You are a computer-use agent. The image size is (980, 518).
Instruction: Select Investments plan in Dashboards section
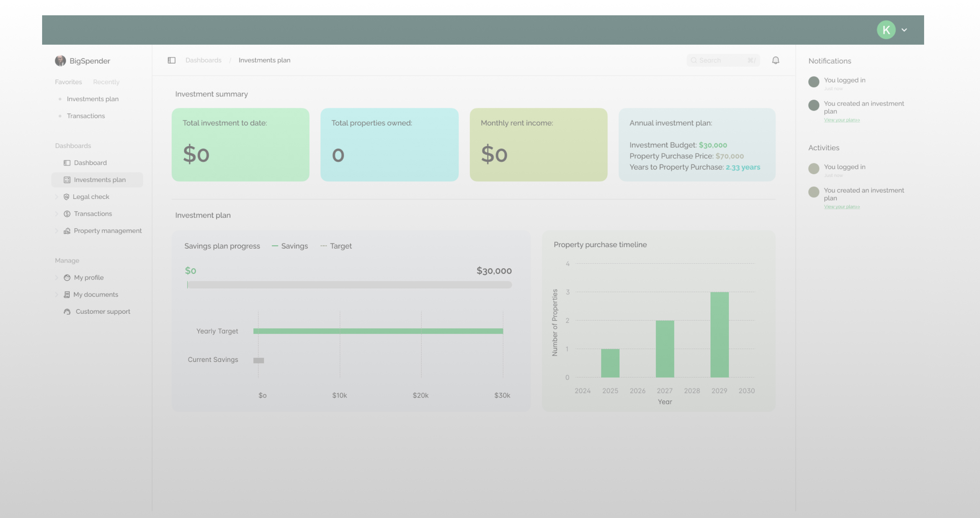[97, 180]
